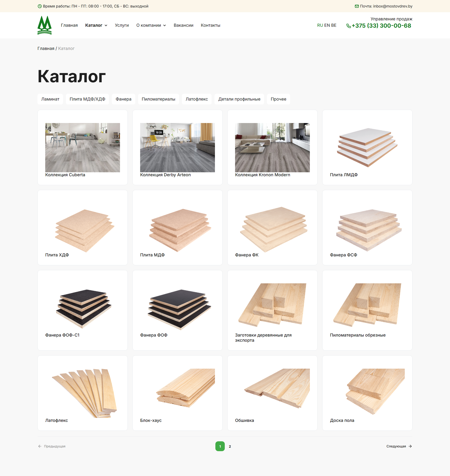Expand the О компании dropdown chevron
This screenshot has width=450, height=476.
tap(165, 26)
